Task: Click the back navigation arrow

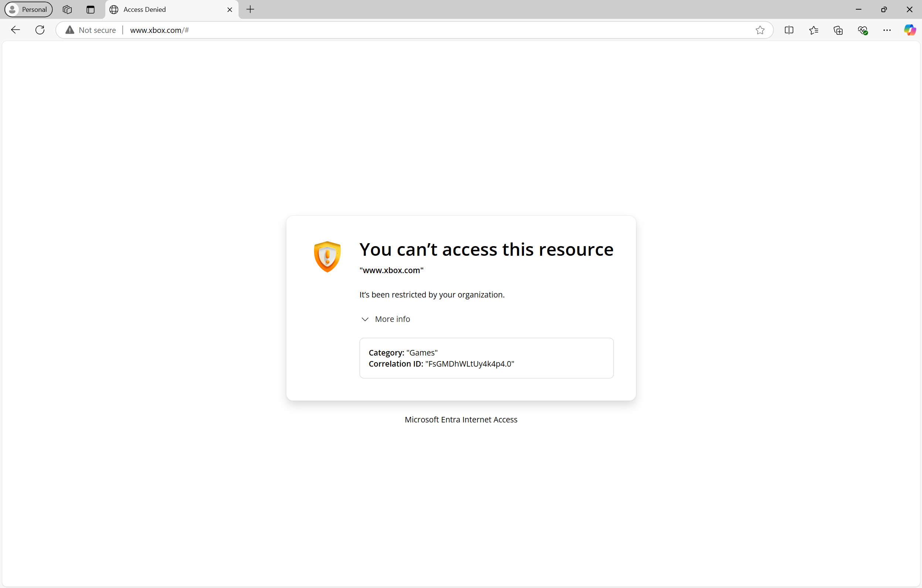Action: [x=15, y=30]
